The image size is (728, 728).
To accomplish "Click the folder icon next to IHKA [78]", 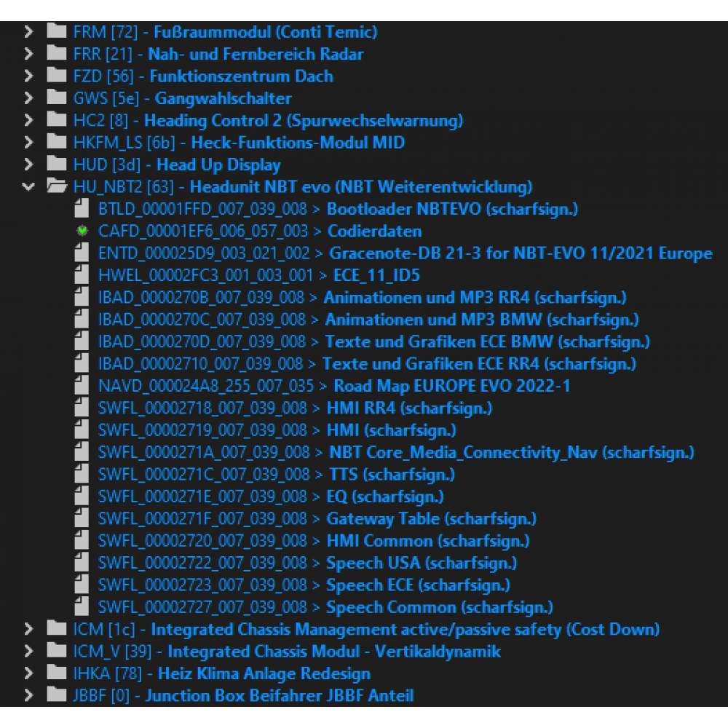I will (57, 674).
